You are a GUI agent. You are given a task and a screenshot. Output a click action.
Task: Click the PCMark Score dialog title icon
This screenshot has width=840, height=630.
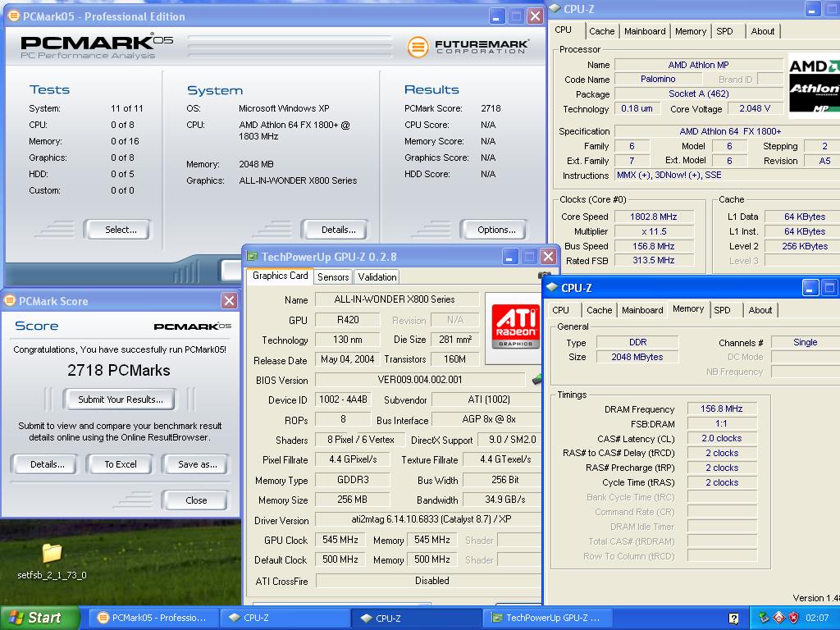coord(10,300)
